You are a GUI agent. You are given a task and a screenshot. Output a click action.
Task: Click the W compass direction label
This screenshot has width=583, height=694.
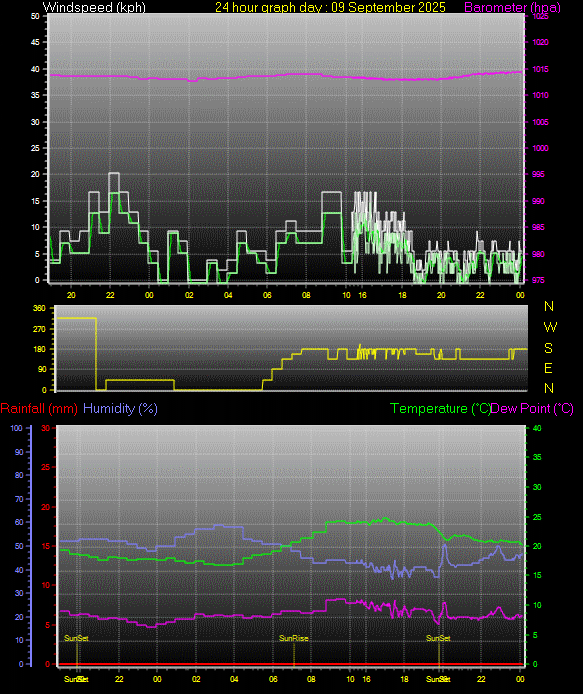click(x=550, y=327)
